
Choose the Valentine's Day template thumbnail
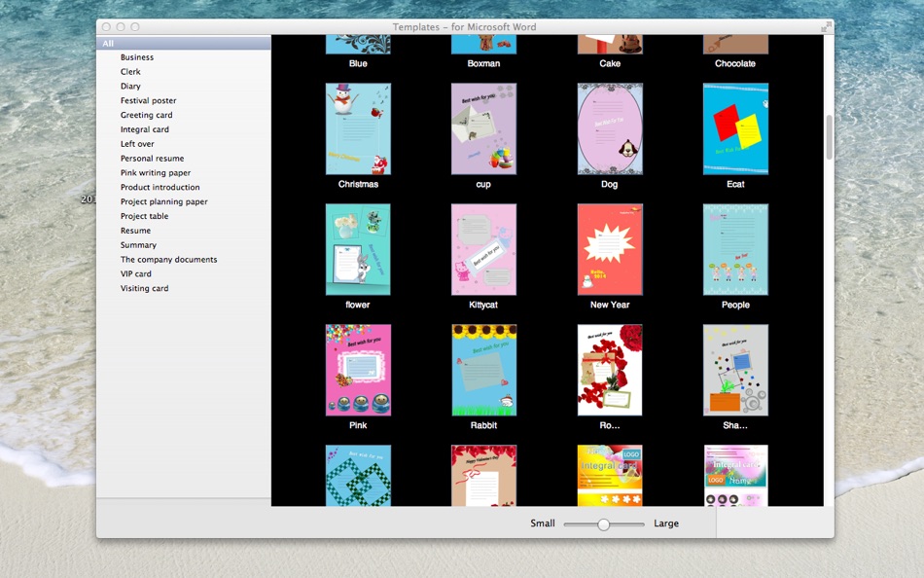483,476
